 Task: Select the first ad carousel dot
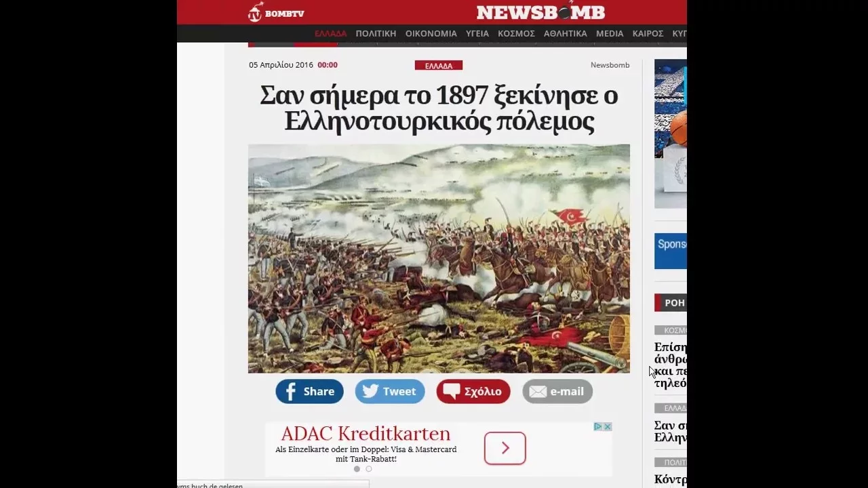tap(357, 469)
